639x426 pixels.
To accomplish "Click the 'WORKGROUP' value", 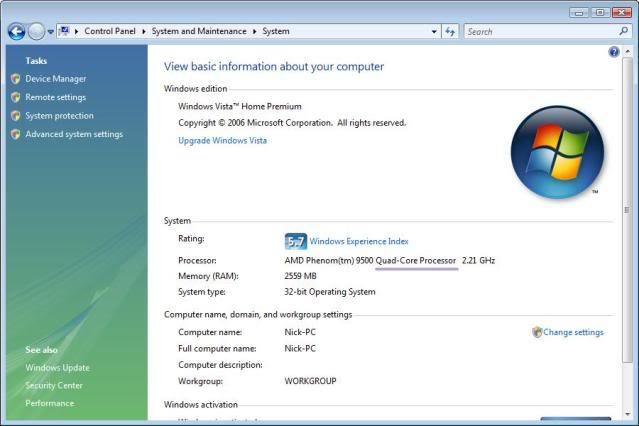I will pyautogui.click(x=310, y=381).
